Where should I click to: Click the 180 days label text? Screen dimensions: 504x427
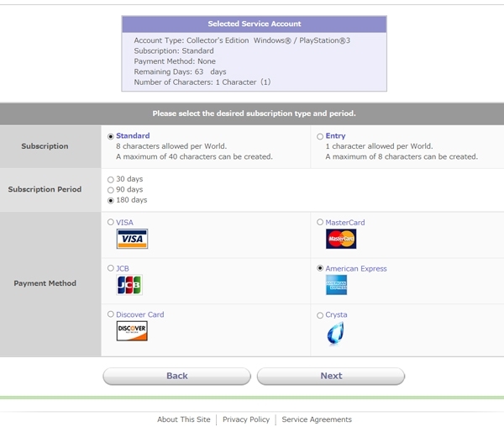tap(132, 200)
